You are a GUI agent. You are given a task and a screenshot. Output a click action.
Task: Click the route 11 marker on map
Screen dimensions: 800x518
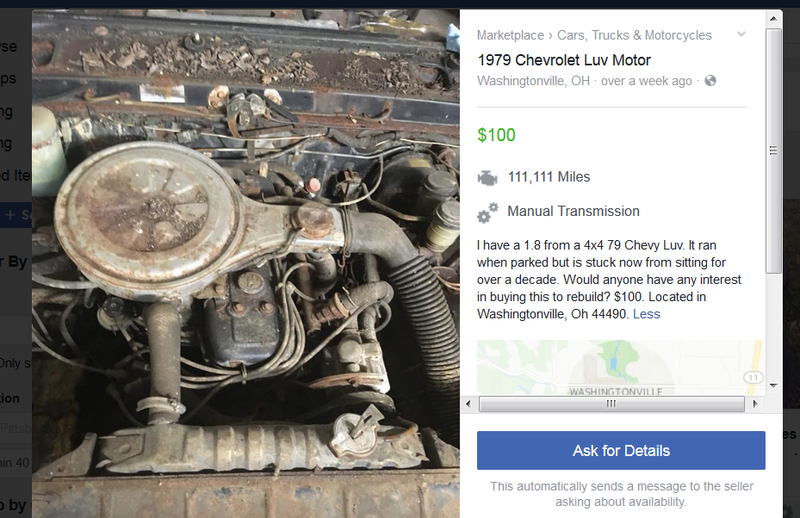click(x=753, y=378)
